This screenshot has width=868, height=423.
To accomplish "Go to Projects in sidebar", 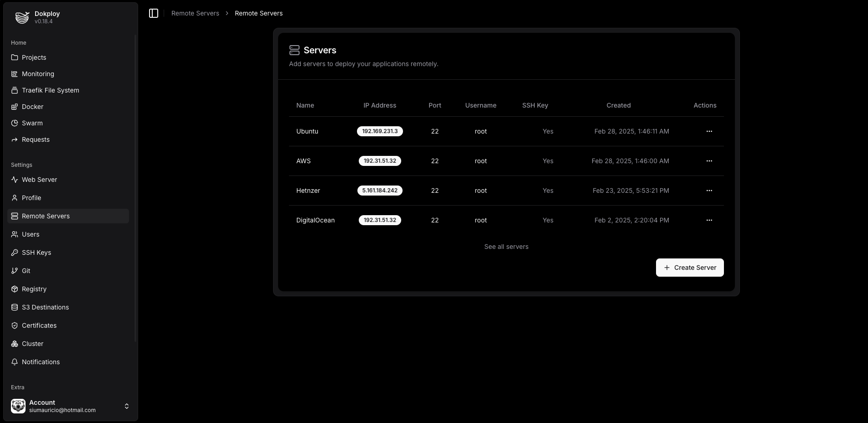I will [34, 57].
